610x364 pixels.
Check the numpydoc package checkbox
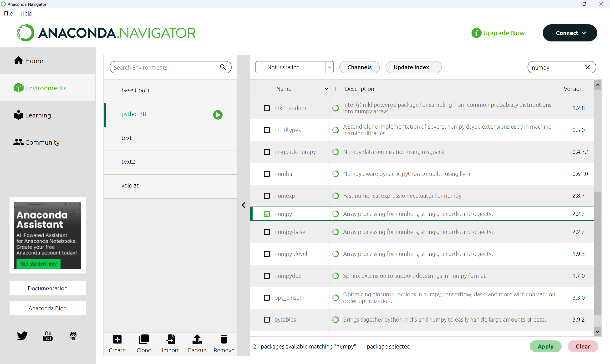267,276
